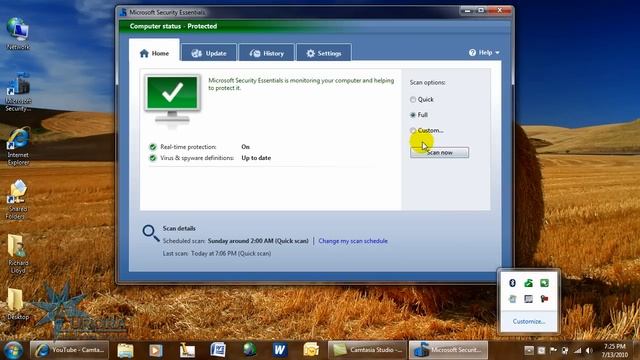
Task: Click the green protected monitor status icon
Action: click(173, 98)
